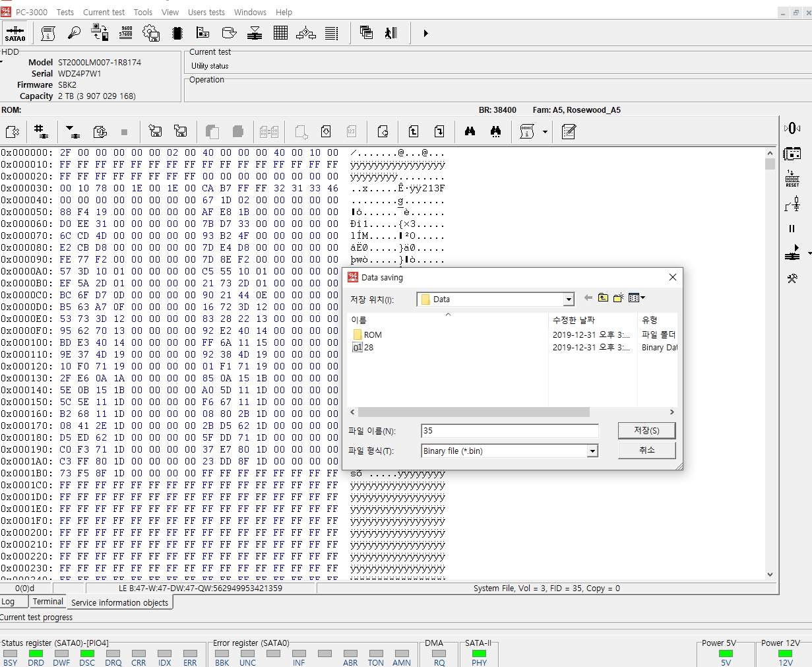
Task: Click the RESET icon in right sidebar
Action: 792,179
